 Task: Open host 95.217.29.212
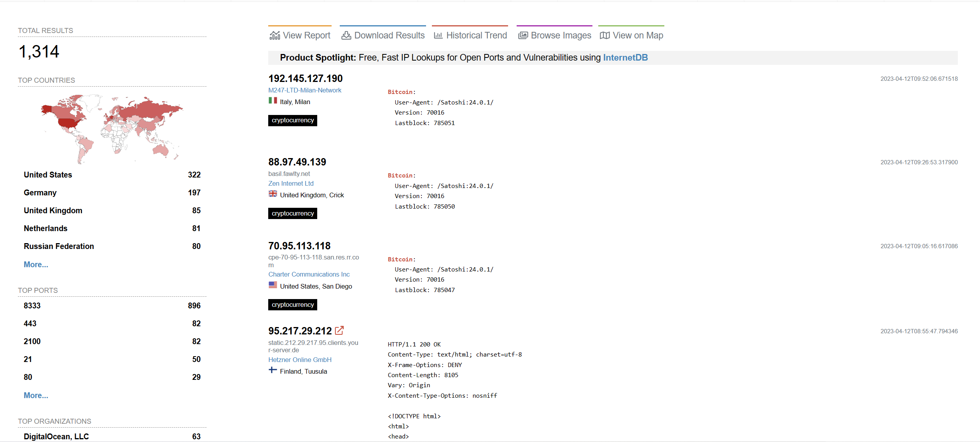pos(300,331)
